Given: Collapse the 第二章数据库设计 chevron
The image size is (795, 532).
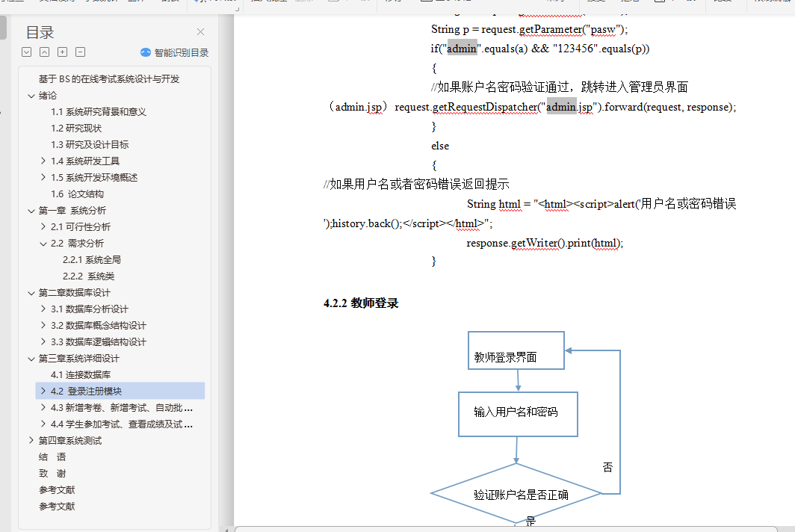Looking at the screenshot, I should click(31, 293).
